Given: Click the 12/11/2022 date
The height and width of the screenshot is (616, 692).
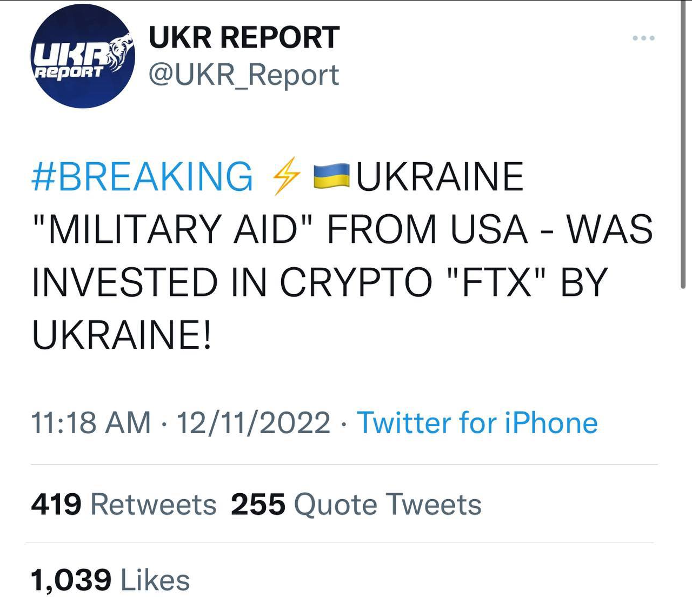Looking at the screenshot, I should (253, 423).
